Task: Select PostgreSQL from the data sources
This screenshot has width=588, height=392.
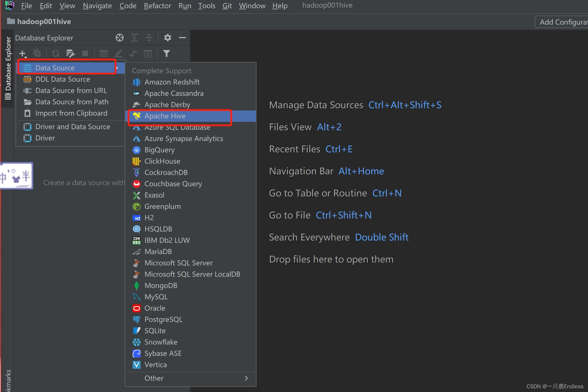Action: (x=163, y=319)
